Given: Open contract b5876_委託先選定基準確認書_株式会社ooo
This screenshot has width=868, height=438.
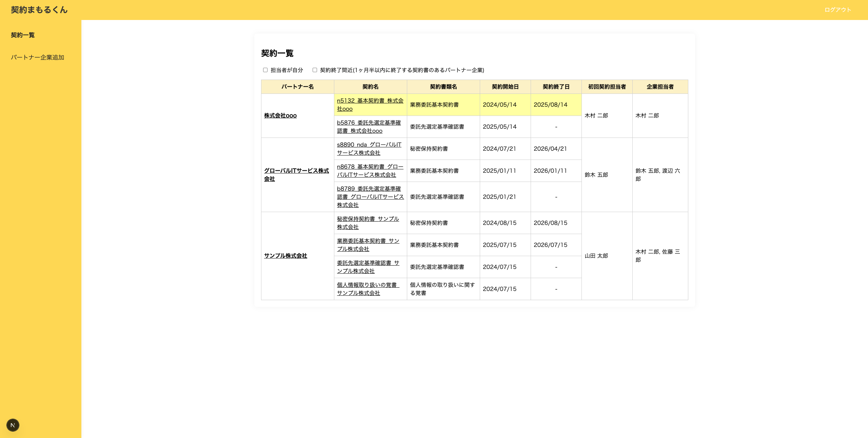Looking at the screenshot, I should pyautogui.click(x=369, y=127).
